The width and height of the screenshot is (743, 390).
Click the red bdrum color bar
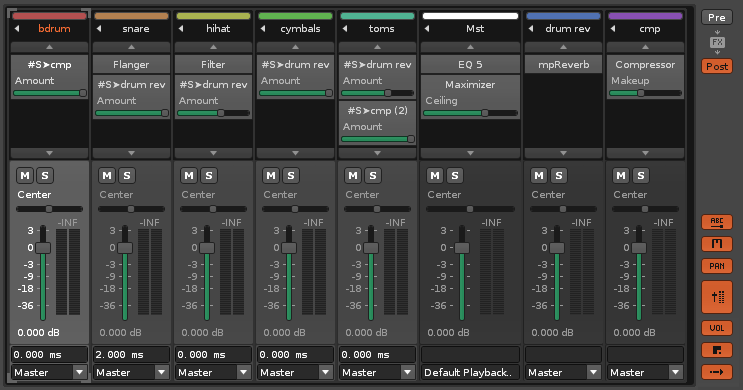(x=49, y=16)
